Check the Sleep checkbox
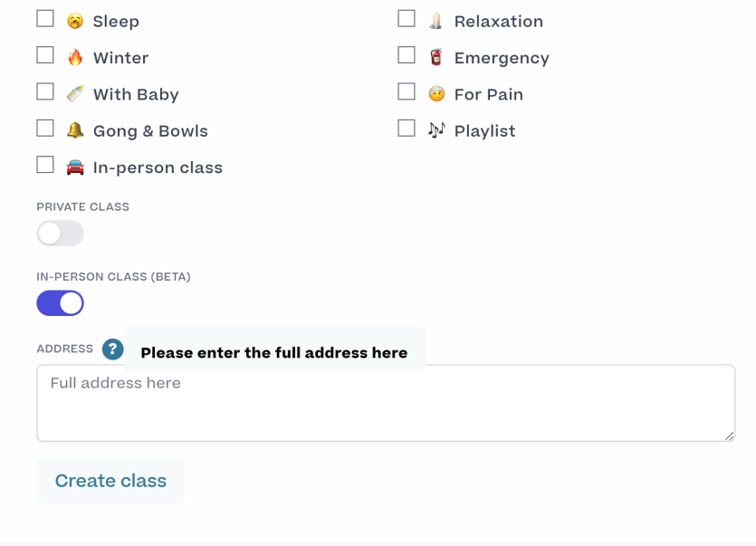The image size is (756, 546). [45, 19]
